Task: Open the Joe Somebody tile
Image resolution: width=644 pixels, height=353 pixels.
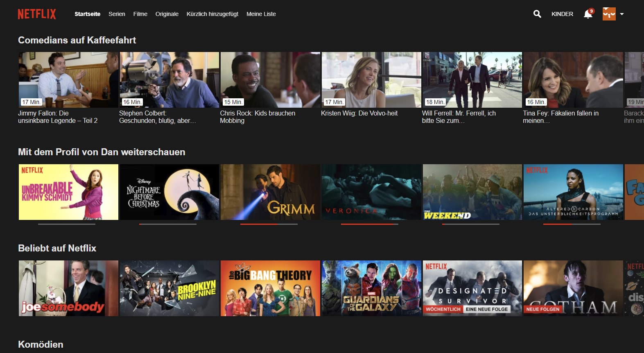Action: 68,288
